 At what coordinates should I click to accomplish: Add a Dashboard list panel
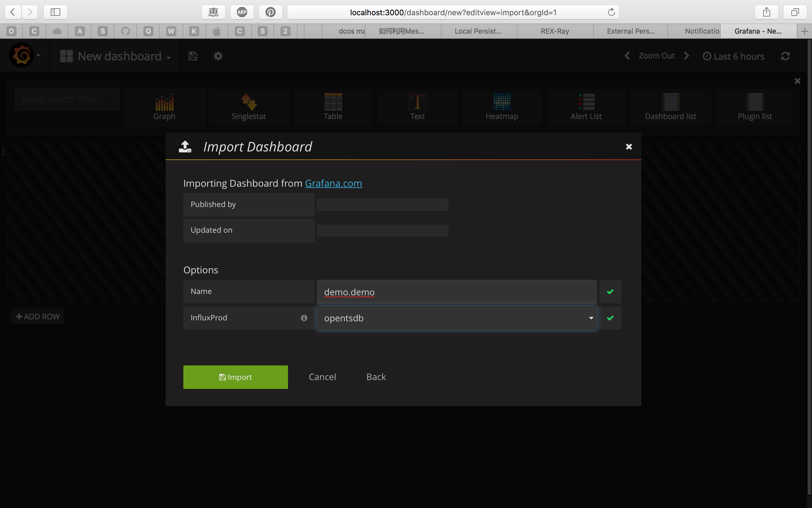(671, 107)
